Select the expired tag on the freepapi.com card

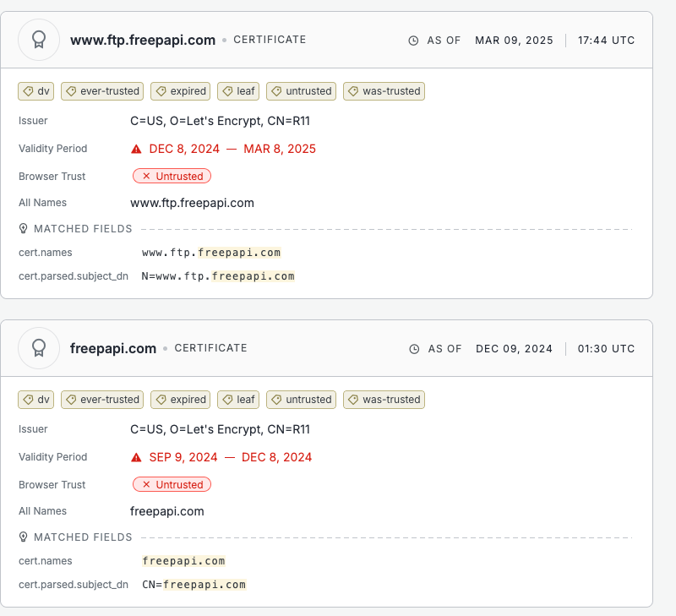click(x=180, y=400)
